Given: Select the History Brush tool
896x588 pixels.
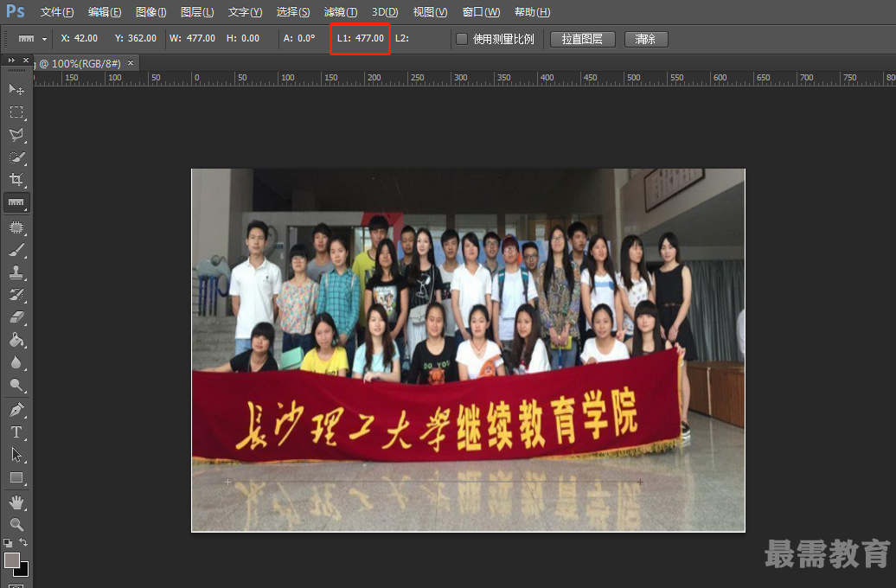Looking at the screenshot, I should pos(16,295).
